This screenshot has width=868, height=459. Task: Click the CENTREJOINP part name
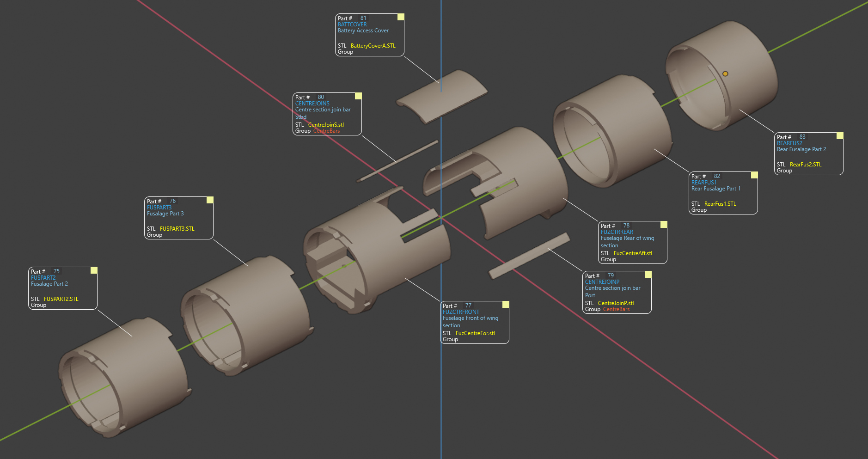[x=602, y=282]
